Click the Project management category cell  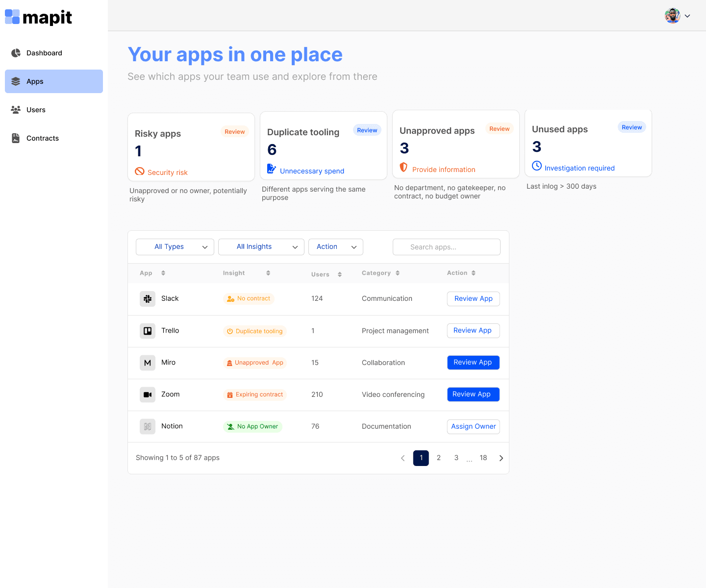395,331
